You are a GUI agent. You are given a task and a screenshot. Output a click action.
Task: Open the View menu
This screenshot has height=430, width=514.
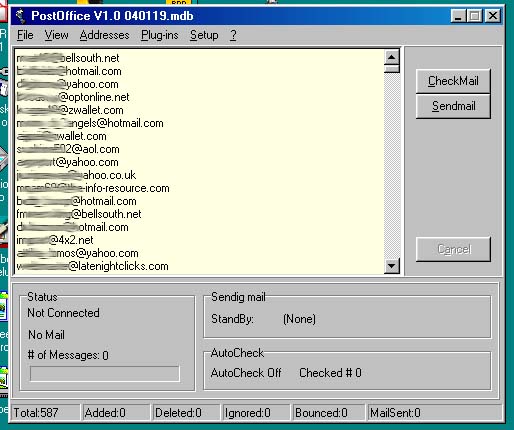coord(56,35)
